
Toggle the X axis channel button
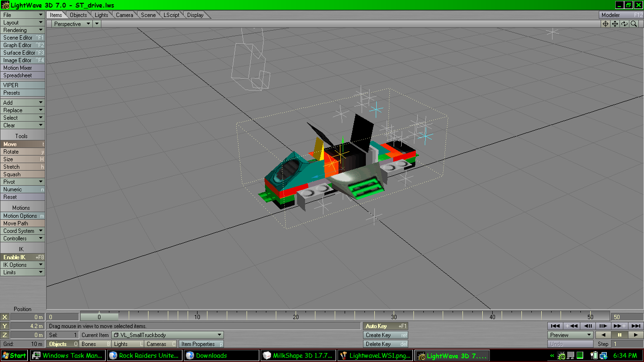tap(5, 317)
